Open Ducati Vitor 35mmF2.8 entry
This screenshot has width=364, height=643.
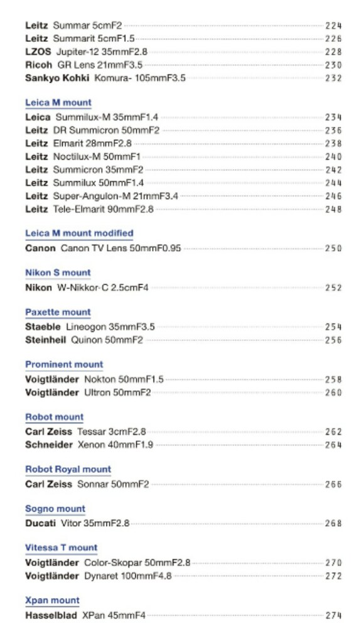(183, 523)
